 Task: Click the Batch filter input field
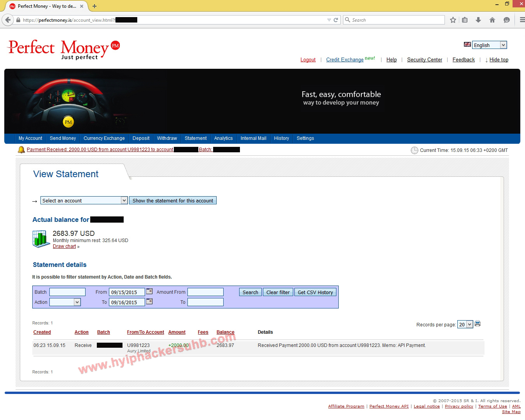pos(67,292)
